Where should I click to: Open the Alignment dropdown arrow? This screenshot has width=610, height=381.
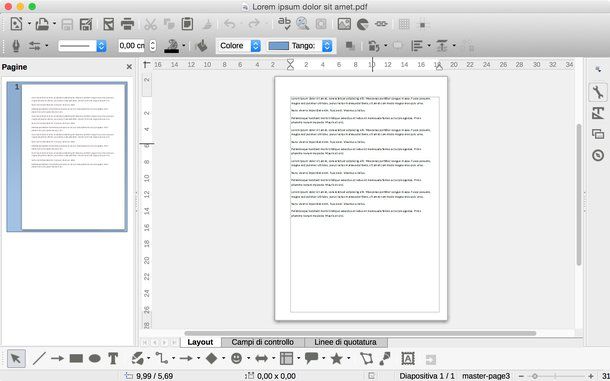coord(429,46)
